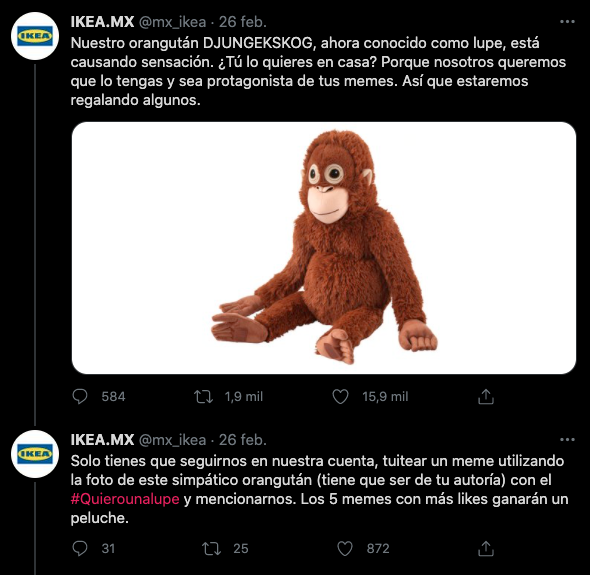Open the three-dot menu on second tweet
590x575 pixels.
pyautogui.click(x=567, y=440)
